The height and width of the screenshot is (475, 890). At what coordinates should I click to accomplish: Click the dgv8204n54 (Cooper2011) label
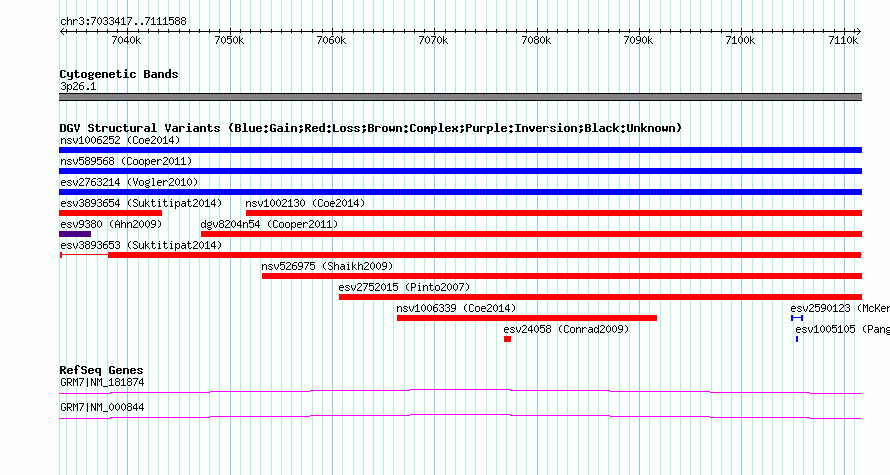269,224
